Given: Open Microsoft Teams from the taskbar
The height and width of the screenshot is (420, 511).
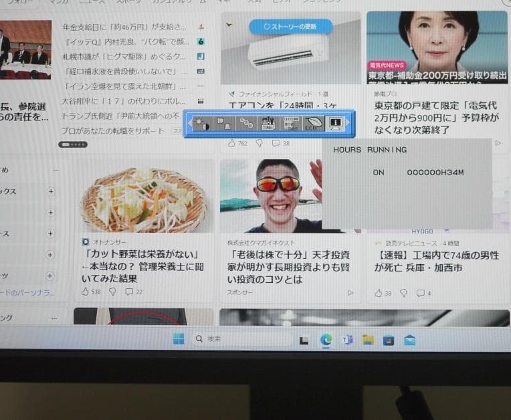Looking at the screenshot, I should pos(347,340).
